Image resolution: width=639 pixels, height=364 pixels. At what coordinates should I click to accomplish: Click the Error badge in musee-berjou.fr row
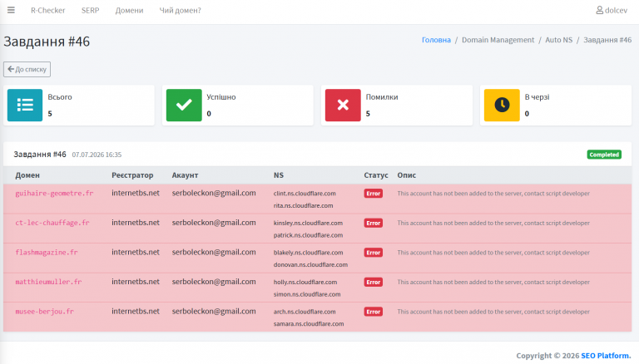373,312
